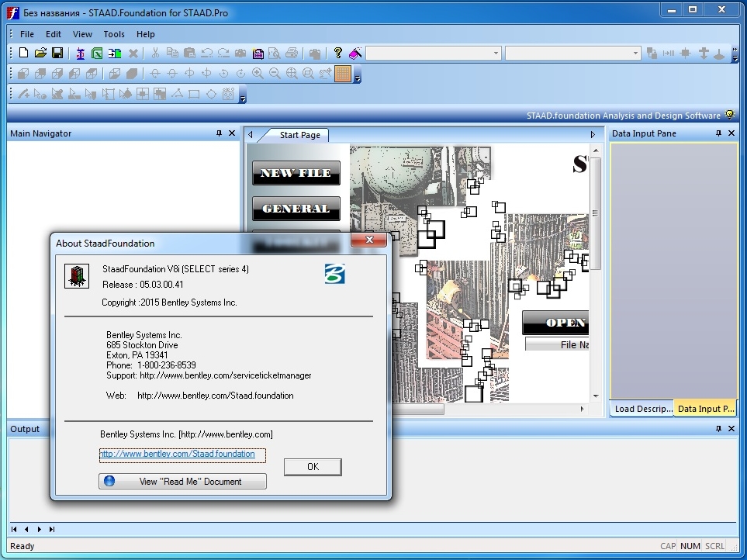
Task: Open the Edit menu
Action: [x=54, y=34]
